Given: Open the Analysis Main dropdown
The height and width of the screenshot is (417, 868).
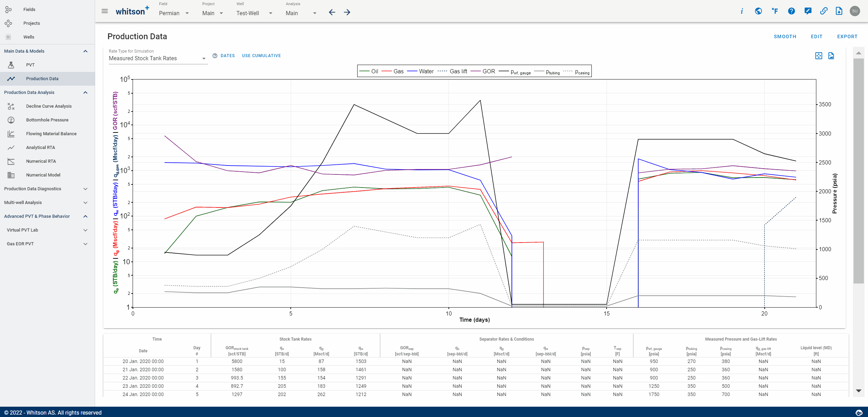Looking at the screenshot, I should click(x=301, y=13).
